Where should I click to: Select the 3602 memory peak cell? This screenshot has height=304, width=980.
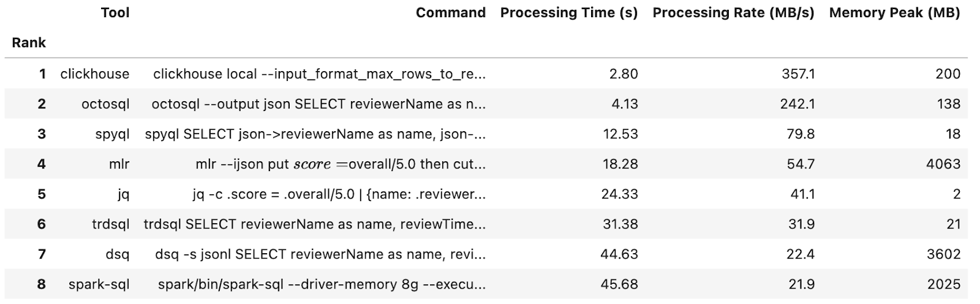[x=943, y=254]
